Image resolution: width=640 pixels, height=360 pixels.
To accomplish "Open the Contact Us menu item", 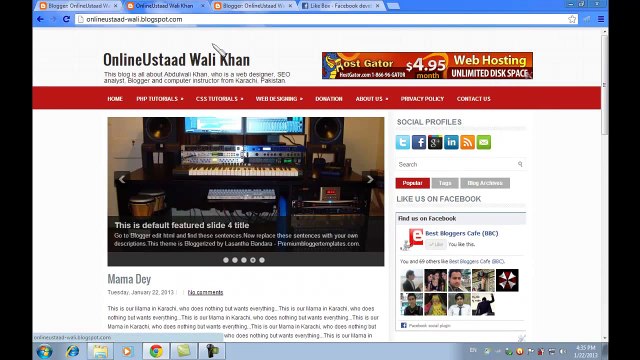I will 473,99.
